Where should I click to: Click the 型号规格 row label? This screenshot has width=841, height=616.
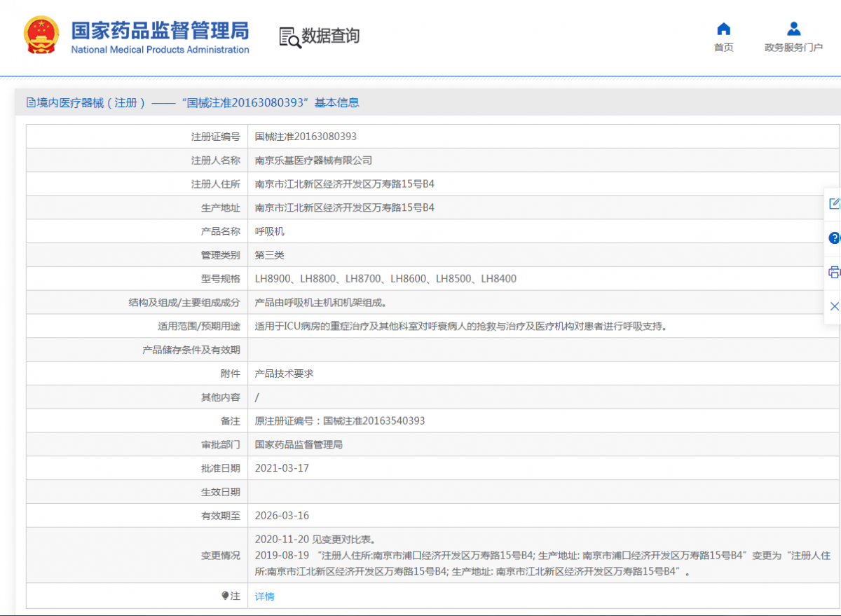pos(221,279)
